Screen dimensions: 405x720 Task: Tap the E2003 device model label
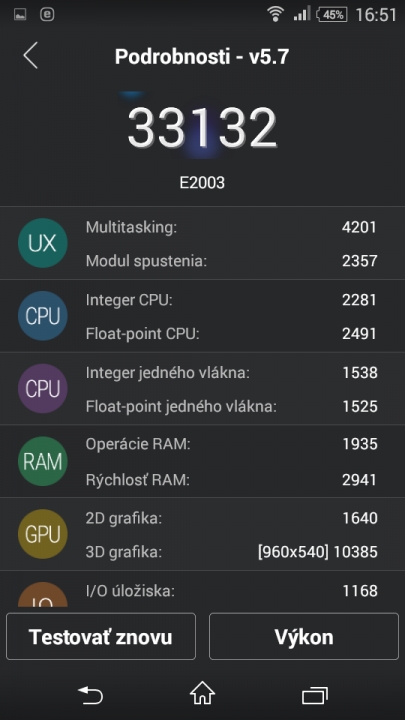[202, 183]
